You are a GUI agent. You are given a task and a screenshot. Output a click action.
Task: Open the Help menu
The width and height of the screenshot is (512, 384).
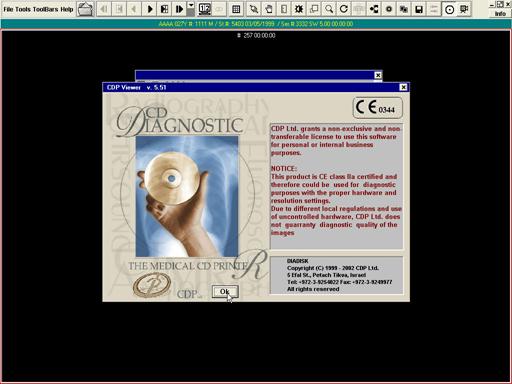coord(67,9)
